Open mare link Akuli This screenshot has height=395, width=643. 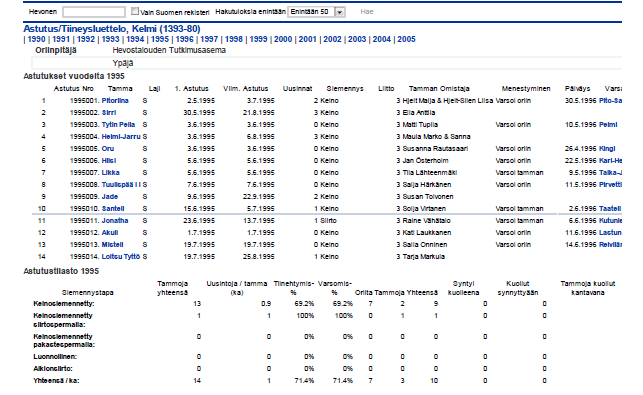coord(110,233)
